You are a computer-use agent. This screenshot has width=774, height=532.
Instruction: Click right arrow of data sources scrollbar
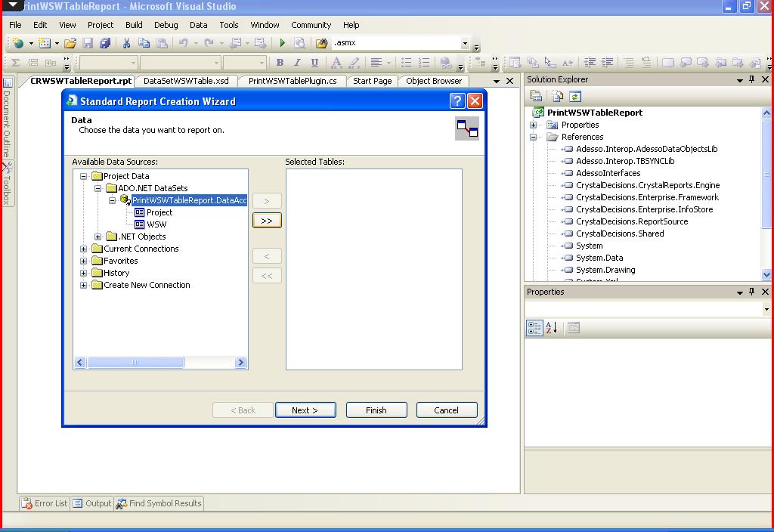point(240,363)
